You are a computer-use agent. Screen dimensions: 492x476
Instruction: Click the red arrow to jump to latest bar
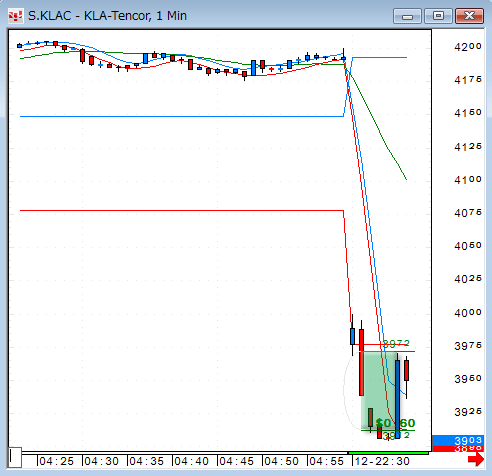tap(476, 460)
